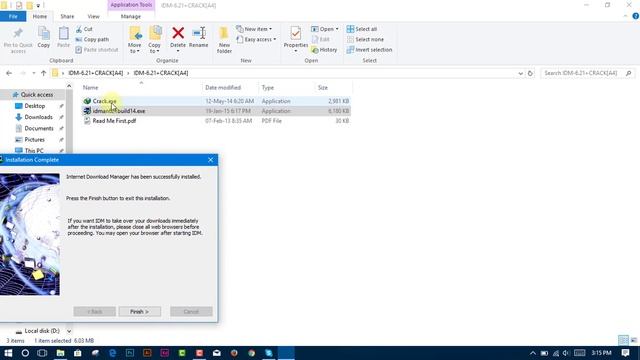Click the red Delete icon

pyautogui.click(x=178, y=33)
